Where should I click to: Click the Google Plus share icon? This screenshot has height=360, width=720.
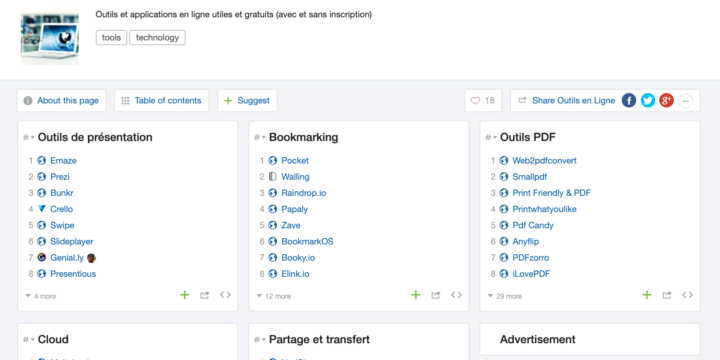pos(666,101)
